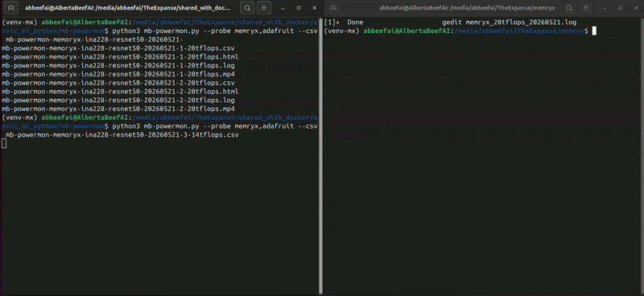Open search in the right memryx terminal
The width and height of the screenshot is (644, 296).
click(569, 7)
